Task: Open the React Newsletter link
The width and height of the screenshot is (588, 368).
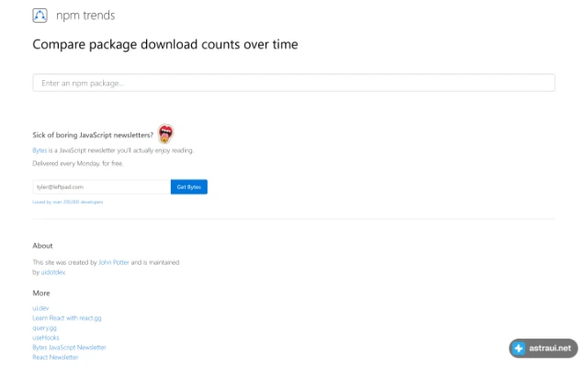Action: coord(55,357)
